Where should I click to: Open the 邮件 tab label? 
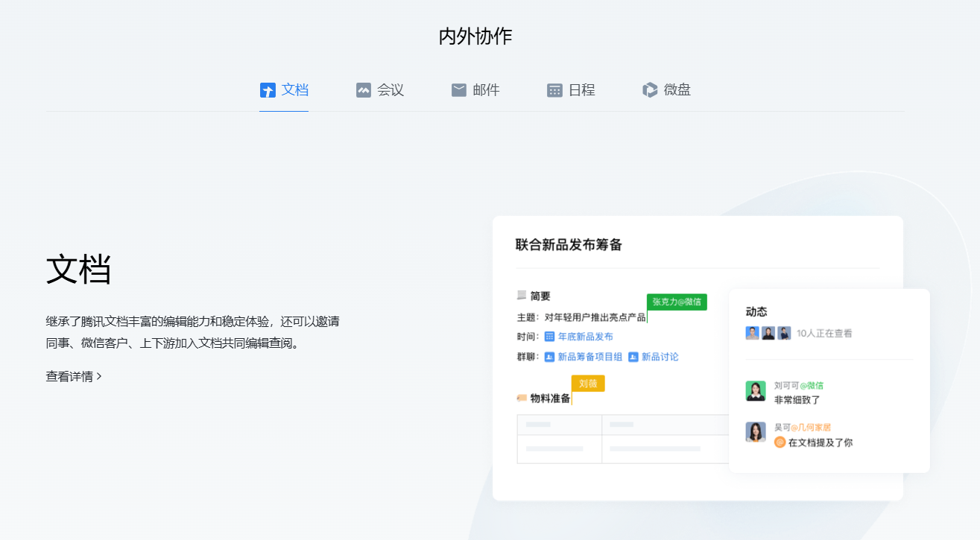486,90
